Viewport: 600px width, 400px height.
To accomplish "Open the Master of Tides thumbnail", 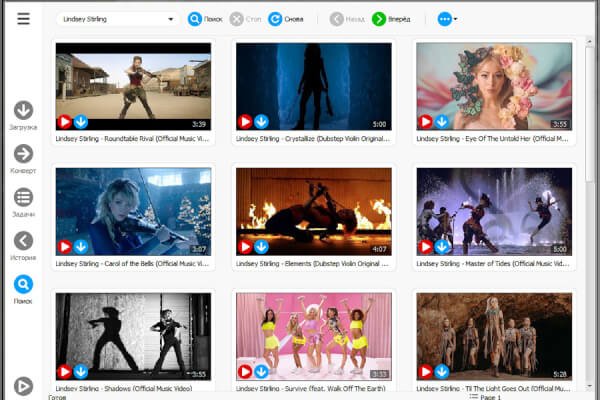I will [x=494, y=211].
